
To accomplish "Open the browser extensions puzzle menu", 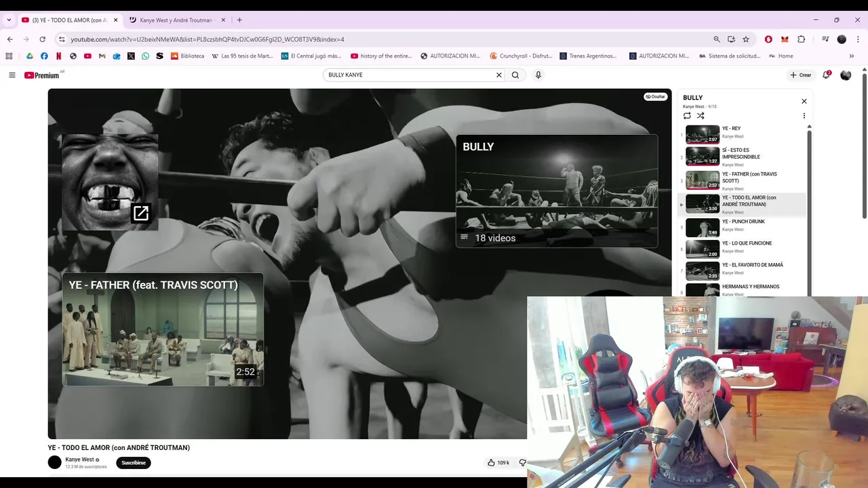I will [x=802, y=39].
